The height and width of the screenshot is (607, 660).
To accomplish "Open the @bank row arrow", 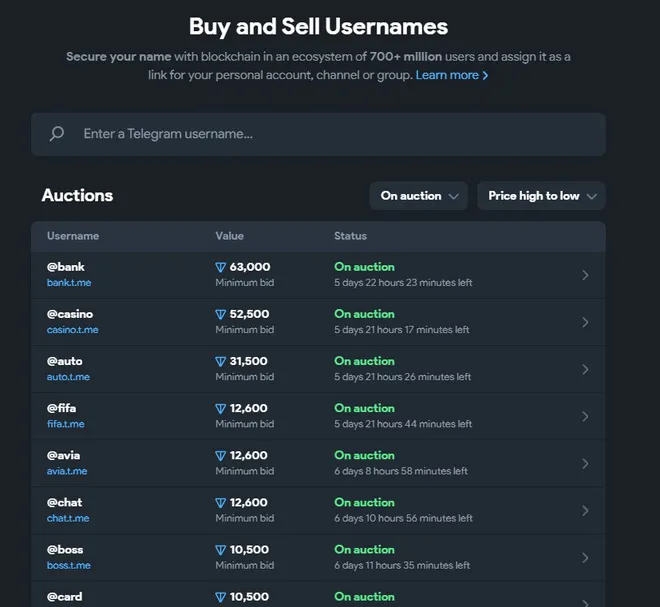I will 585,275.
